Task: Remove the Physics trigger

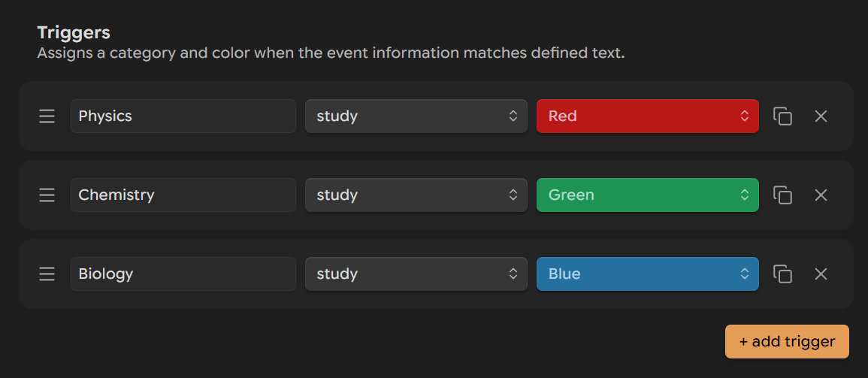Action: pyautogui.click(x=821, y=116)
